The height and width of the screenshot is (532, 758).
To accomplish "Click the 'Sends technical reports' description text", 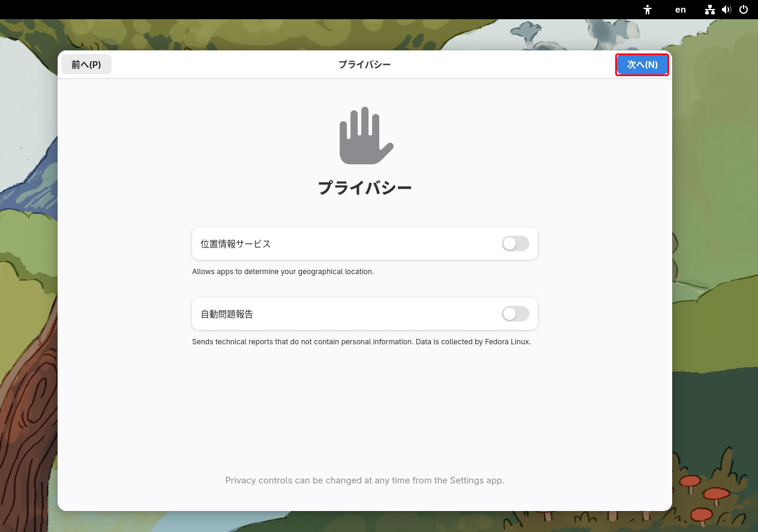I will click(x=361, y=342).
